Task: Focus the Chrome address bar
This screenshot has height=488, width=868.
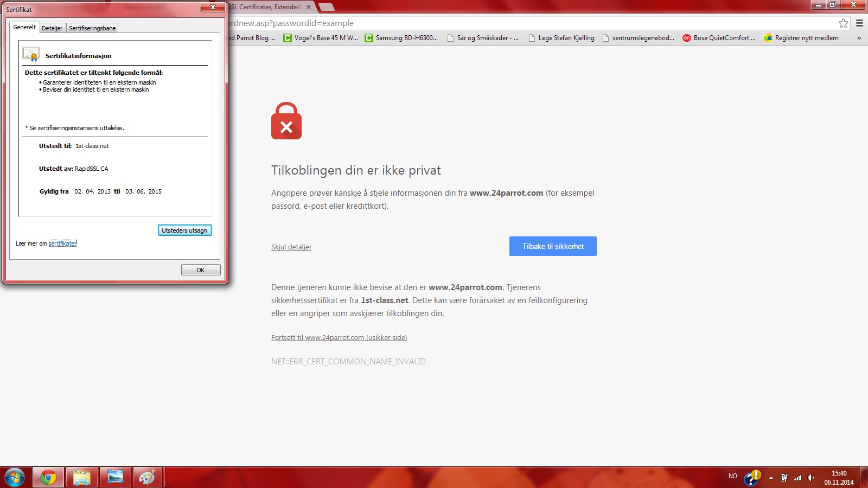Action: (532, 23)
